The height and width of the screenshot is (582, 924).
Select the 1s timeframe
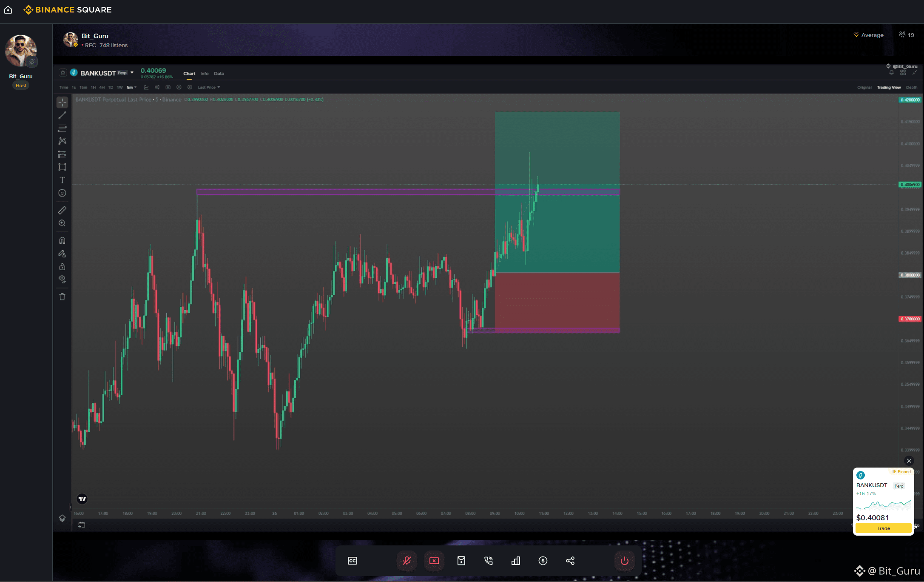pyautogui.click(x=74, y=88)
